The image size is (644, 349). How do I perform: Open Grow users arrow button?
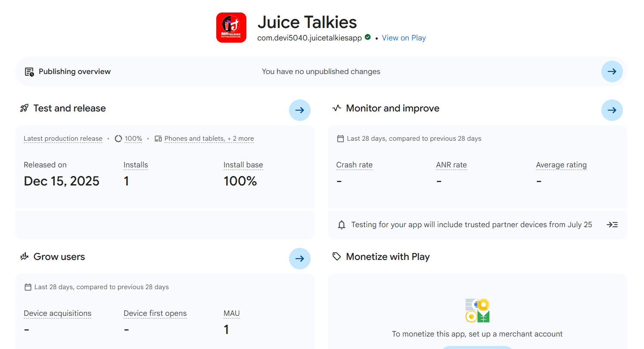pos(299,259)
